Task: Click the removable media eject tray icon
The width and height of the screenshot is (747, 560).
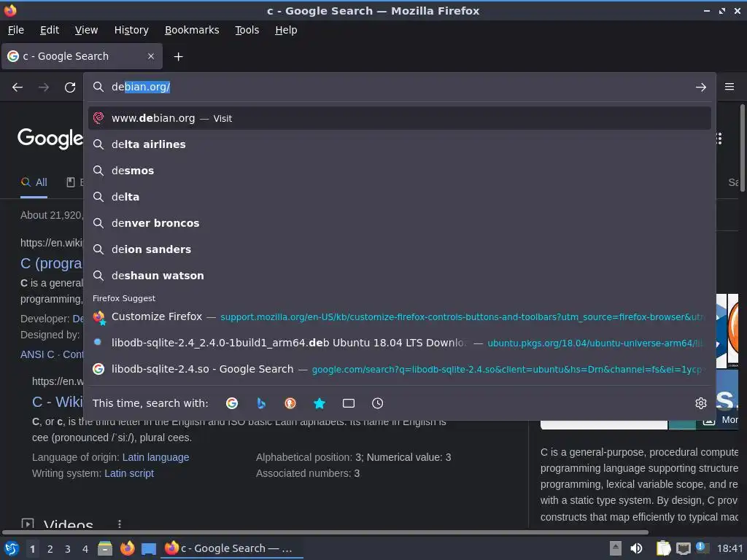Action: (x=616, y=548)
